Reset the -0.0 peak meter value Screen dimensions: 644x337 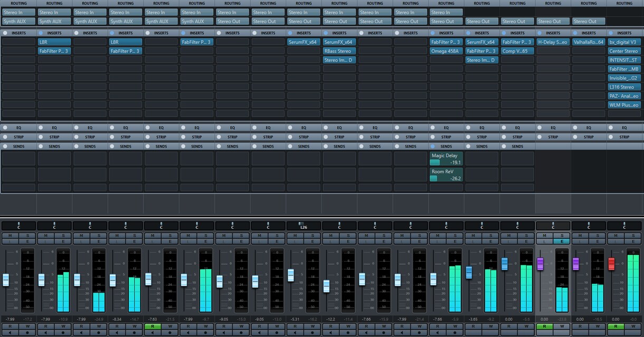pos(633,319)
